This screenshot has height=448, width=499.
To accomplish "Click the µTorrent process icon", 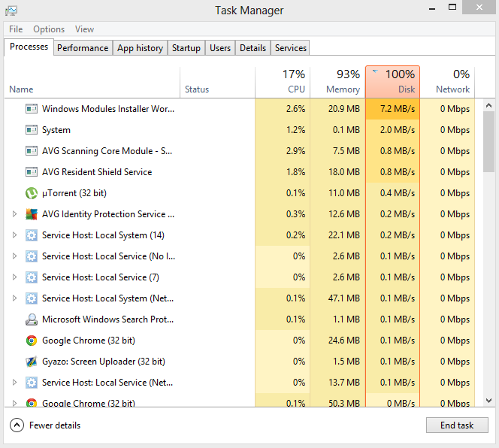I will [32, 193].
